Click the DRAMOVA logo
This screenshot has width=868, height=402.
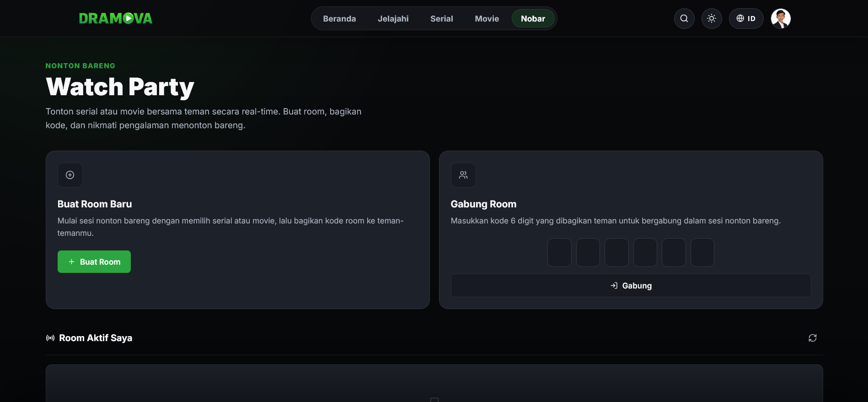click(x=116, y=18)
